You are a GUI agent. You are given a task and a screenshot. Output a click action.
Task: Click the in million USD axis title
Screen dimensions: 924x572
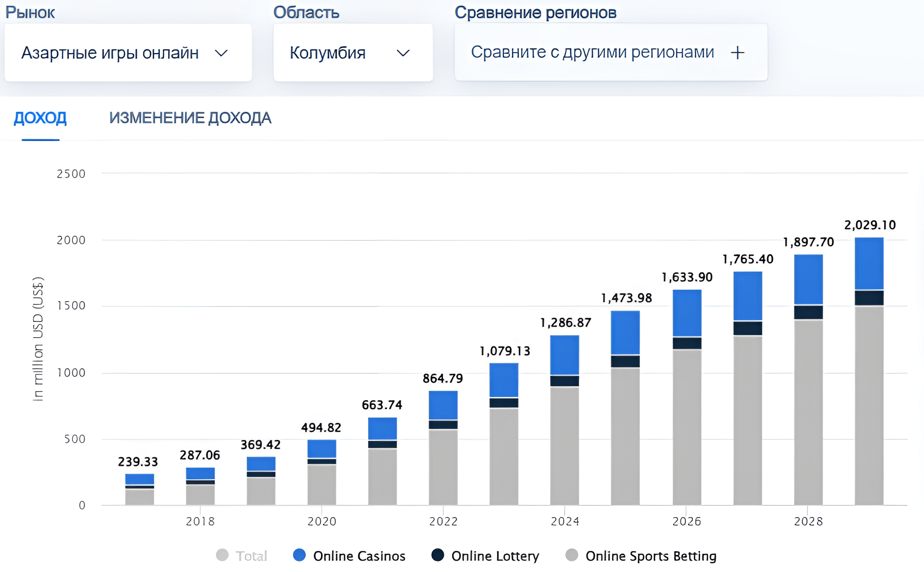[38, 339]
